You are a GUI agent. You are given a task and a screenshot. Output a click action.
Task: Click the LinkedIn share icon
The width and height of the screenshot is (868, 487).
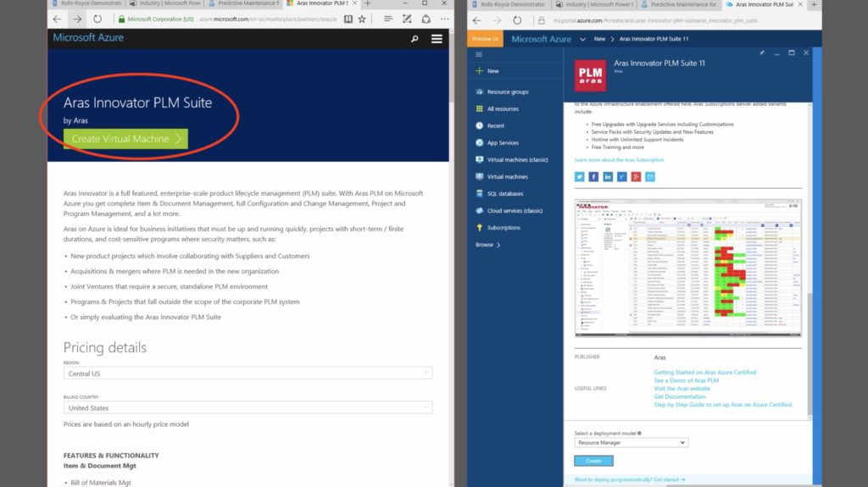[608, 176]
